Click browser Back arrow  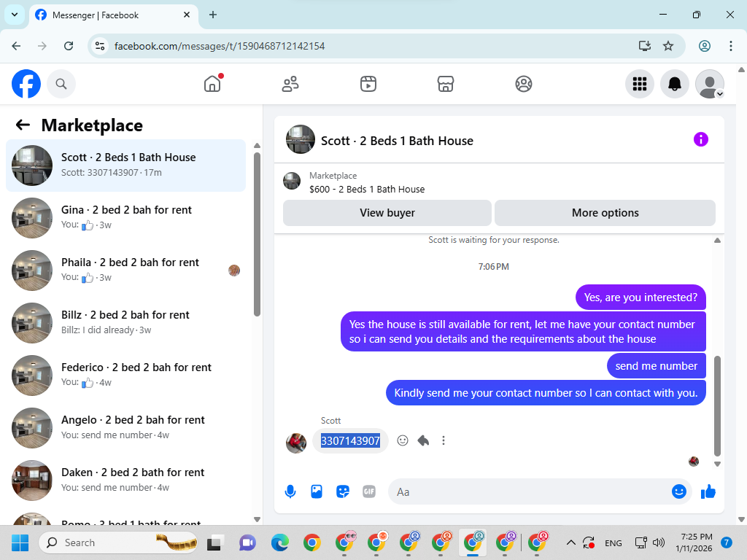click(x=16, y=46)
